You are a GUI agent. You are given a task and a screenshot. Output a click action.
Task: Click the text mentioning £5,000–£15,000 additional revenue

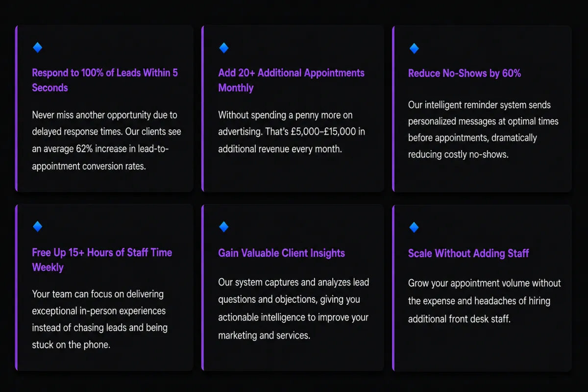point(292,132)
